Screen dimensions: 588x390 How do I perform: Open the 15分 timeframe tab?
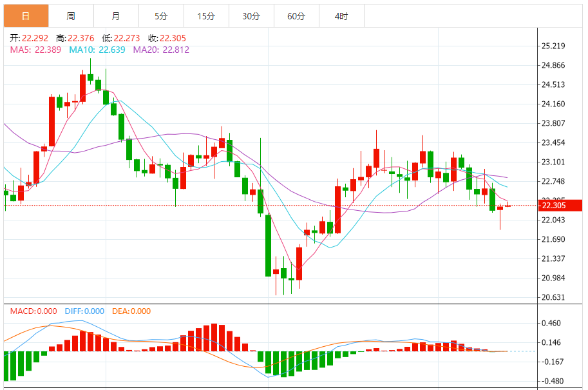206,16
